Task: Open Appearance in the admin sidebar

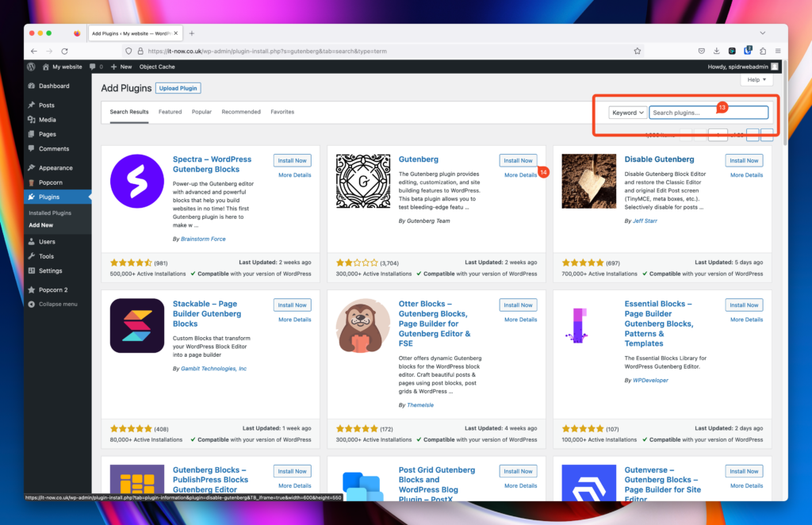Action: tap(57, 168)
